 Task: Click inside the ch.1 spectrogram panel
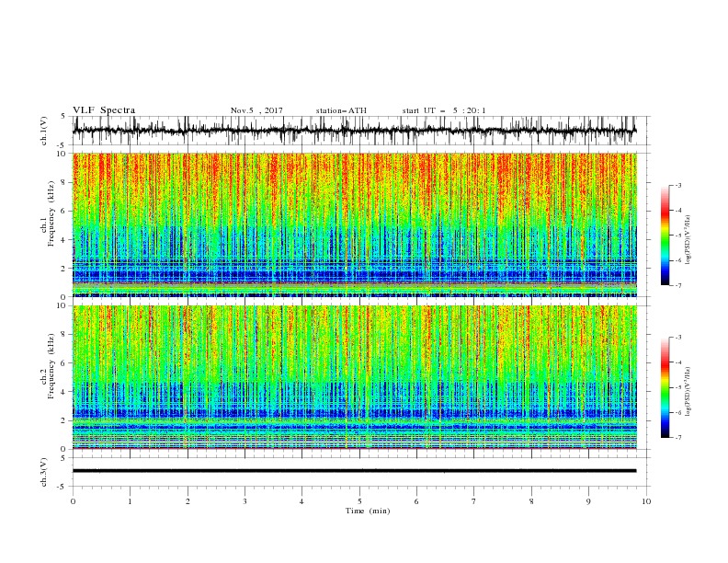[x=355, y=224]
